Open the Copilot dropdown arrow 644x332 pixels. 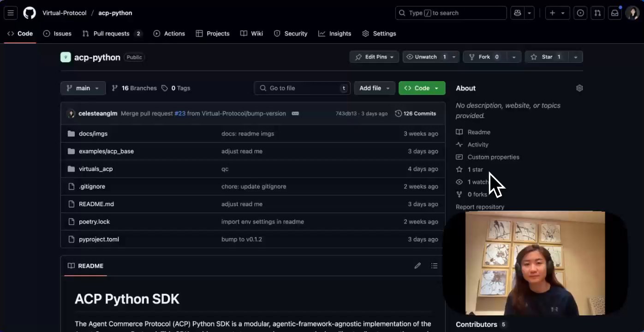pyautogui.click(x=530, y=13)
